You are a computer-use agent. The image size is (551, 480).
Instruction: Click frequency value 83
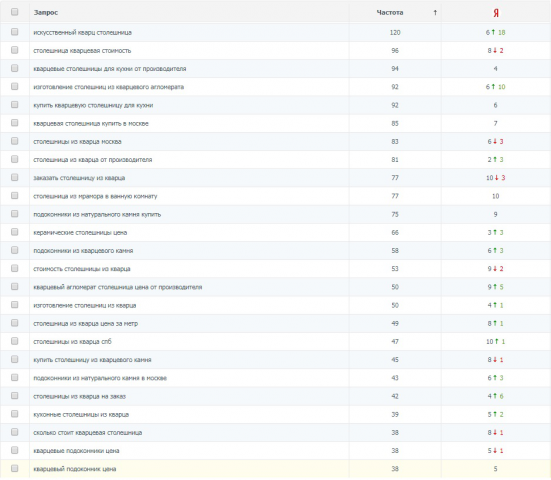[x=395, y=142]
